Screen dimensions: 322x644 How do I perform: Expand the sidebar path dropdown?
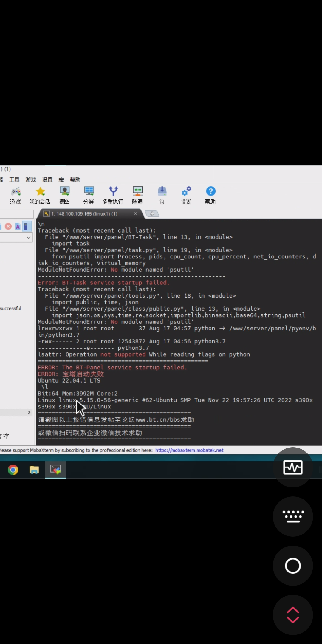(29, 237)
